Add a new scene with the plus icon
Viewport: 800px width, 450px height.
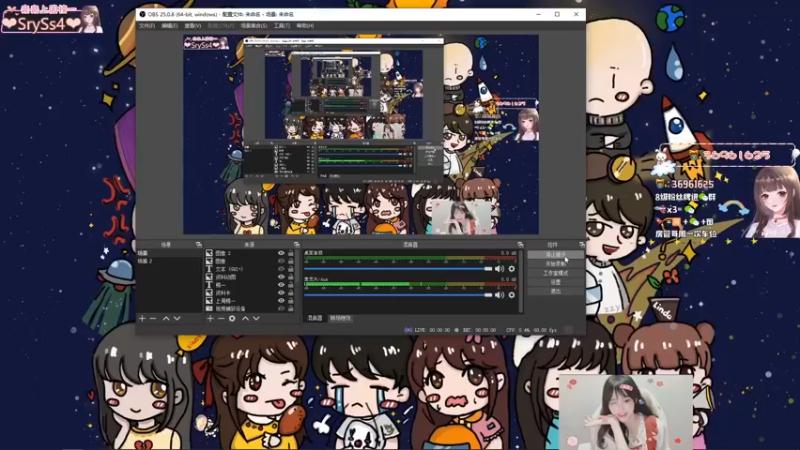click(x=142, y=318)
